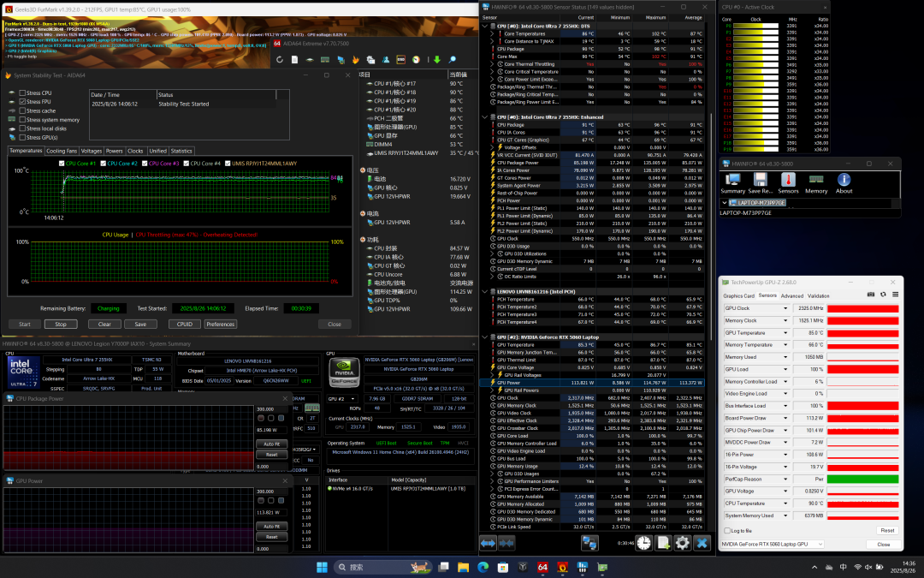
Task: Open the gear settings in HWiNFO sensor status
Action: (683, 543)
